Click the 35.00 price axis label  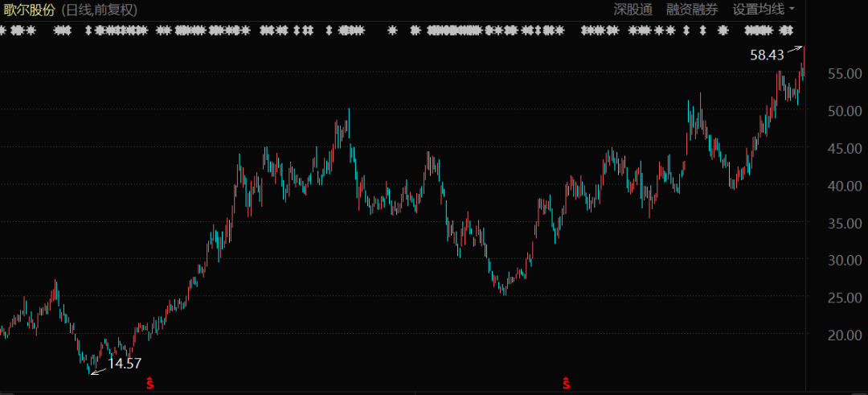pyautogui.click(x=845, y=223)
